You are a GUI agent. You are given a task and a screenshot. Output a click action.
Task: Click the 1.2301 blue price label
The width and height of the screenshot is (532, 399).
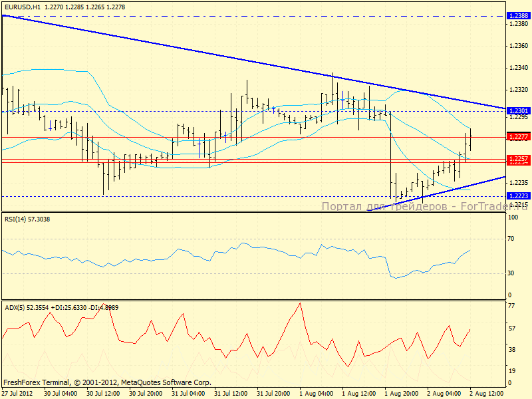519,111
